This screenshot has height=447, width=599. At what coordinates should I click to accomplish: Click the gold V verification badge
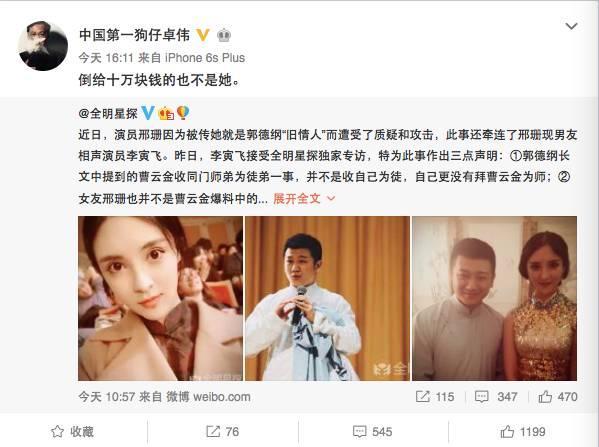pyautogui.click(x=203, y=35)
